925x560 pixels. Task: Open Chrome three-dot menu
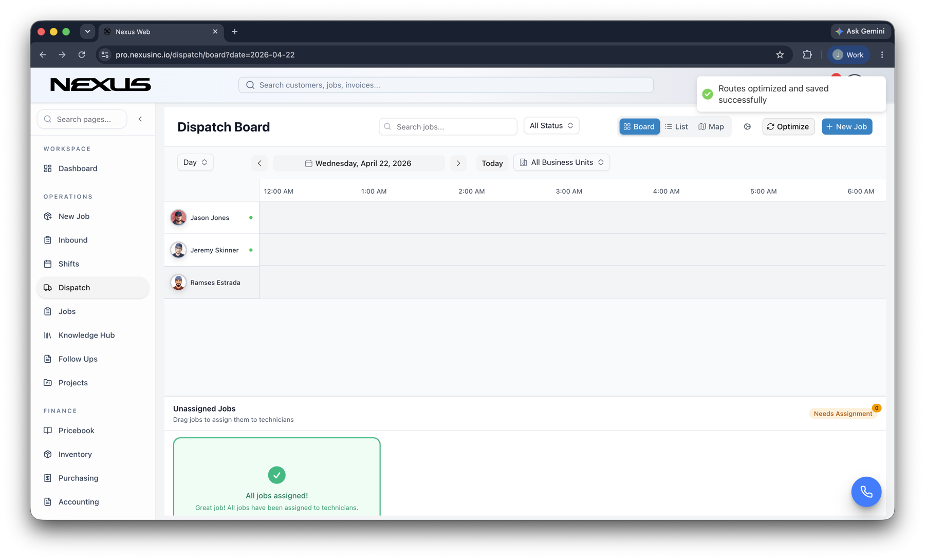(x=882, y=54)
